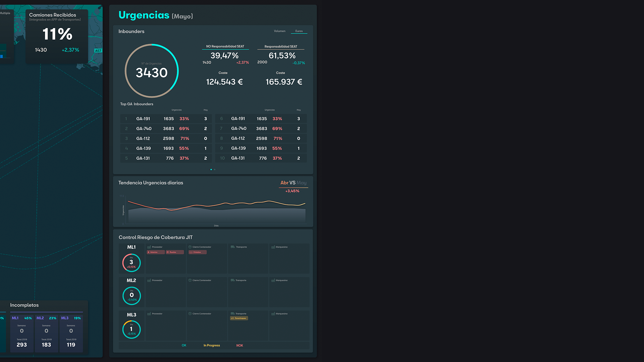The image size is (644, 362).
Task: Open the red Asientos alert tag
Action: tap(156, 252)
